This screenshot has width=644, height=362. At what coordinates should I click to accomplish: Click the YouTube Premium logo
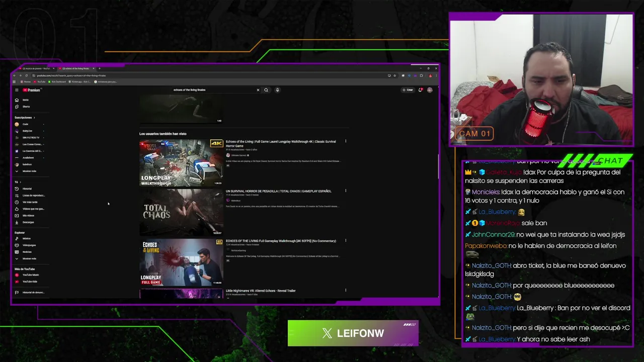[31, 90]
